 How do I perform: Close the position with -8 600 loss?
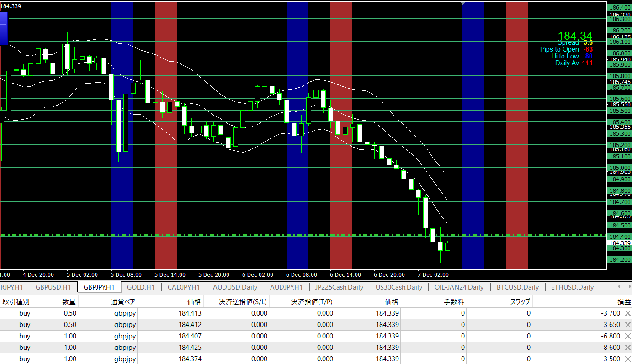[x=627, y=348]
